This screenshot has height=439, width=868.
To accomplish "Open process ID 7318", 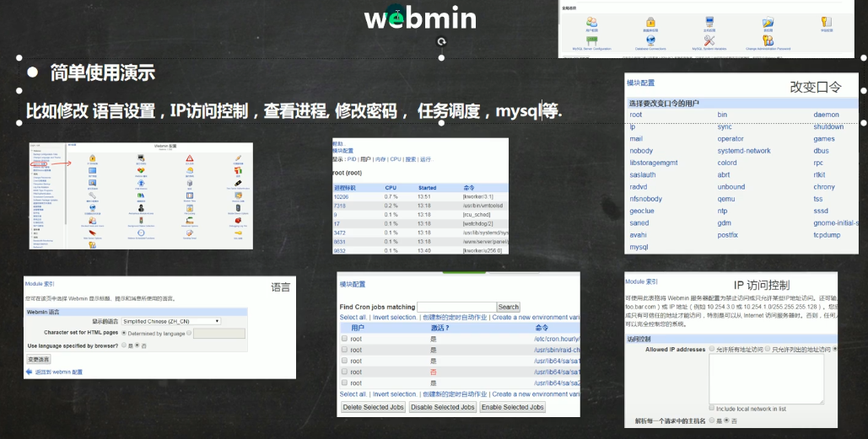I will (x=339, y=206).
